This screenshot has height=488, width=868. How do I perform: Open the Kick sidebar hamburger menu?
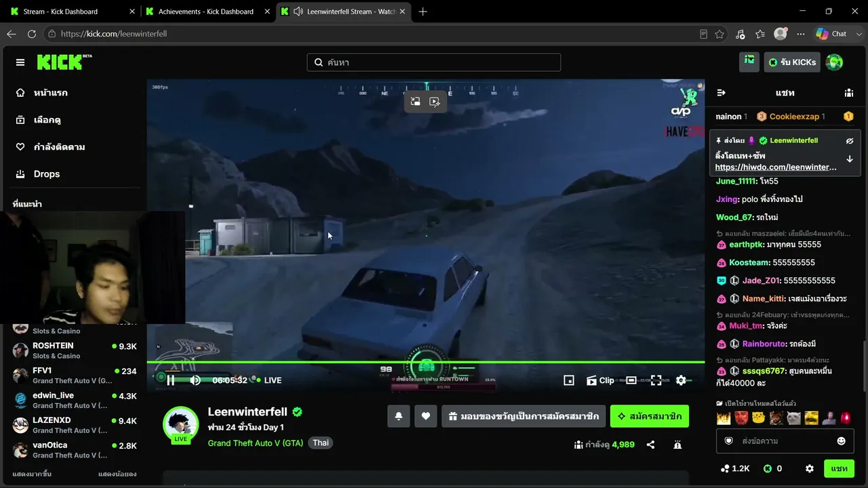[x=20, y=62]
